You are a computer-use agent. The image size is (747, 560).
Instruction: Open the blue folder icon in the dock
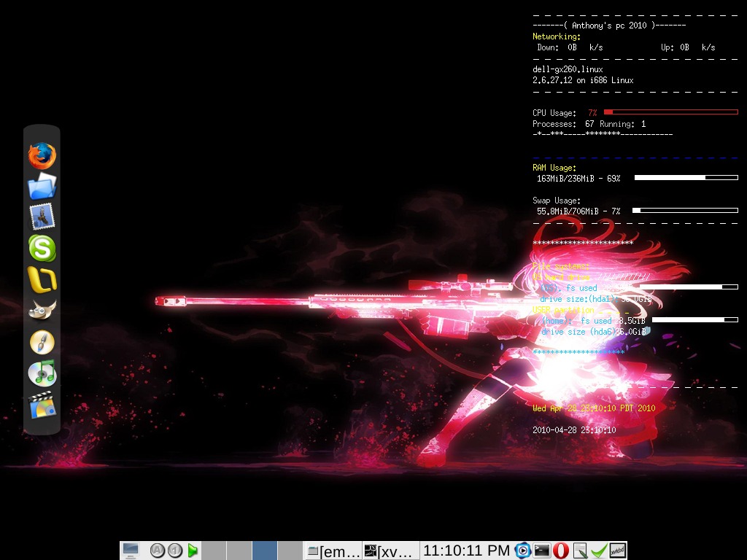(41, 186)
